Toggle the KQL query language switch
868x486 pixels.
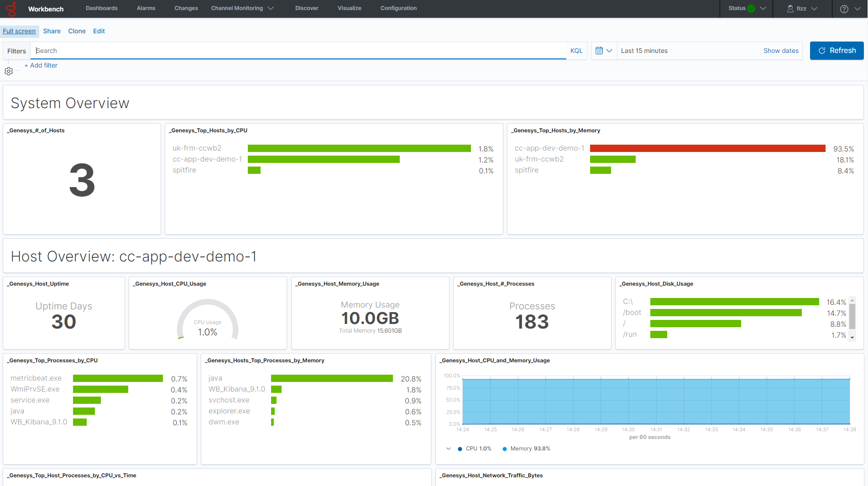[576, 51]
